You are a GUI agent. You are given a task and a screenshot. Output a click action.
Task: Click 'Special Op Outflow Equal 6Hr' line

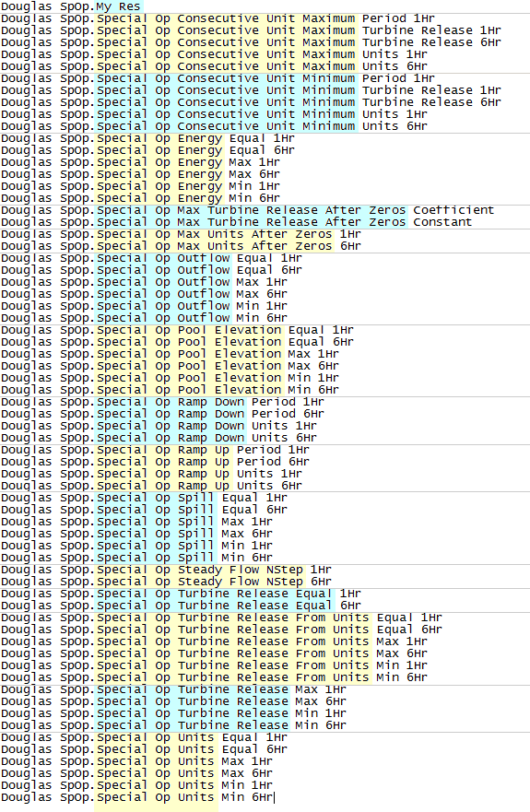tap(151, 270)
